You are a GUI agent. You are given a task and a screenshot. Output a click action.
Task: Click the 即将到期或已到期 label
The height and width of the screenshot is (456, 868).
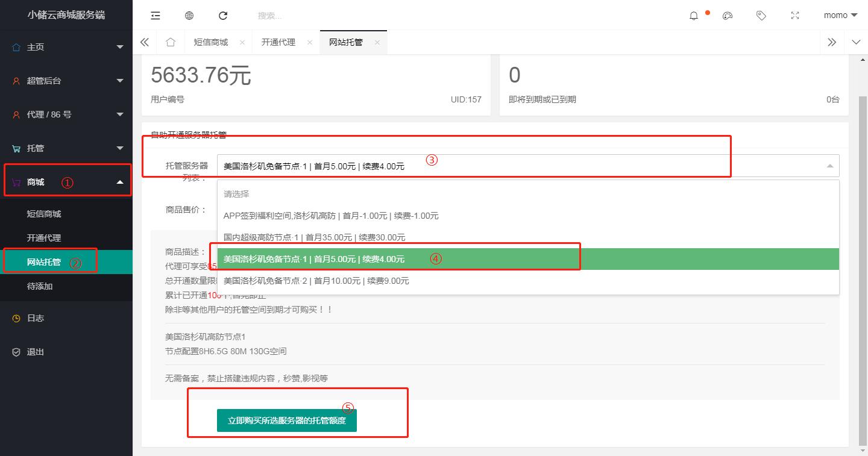point(542,99)
